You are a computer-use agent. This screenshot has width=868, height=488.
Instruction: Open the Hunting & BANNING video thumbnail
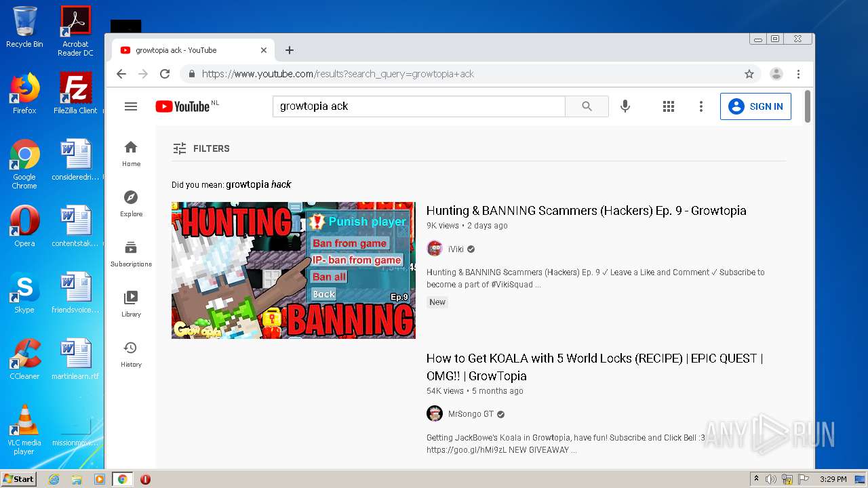(x=293, y=270)
